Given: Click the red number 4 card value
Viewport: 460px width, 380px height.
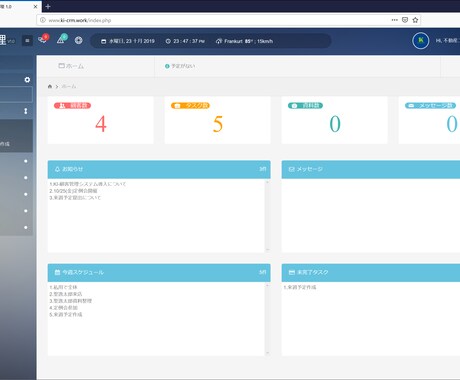Looking at the screenshot, I should click(101, 124).
